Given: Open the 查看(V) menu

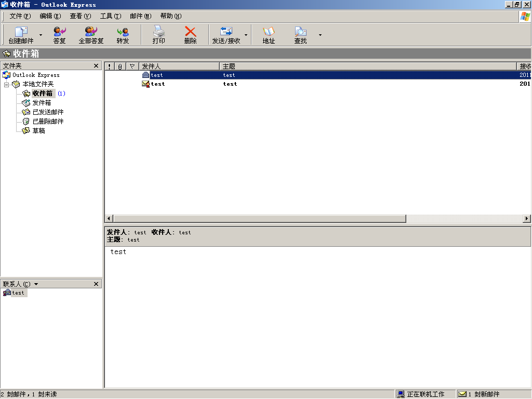Looking at the screenshot, I should click(81, 16).
